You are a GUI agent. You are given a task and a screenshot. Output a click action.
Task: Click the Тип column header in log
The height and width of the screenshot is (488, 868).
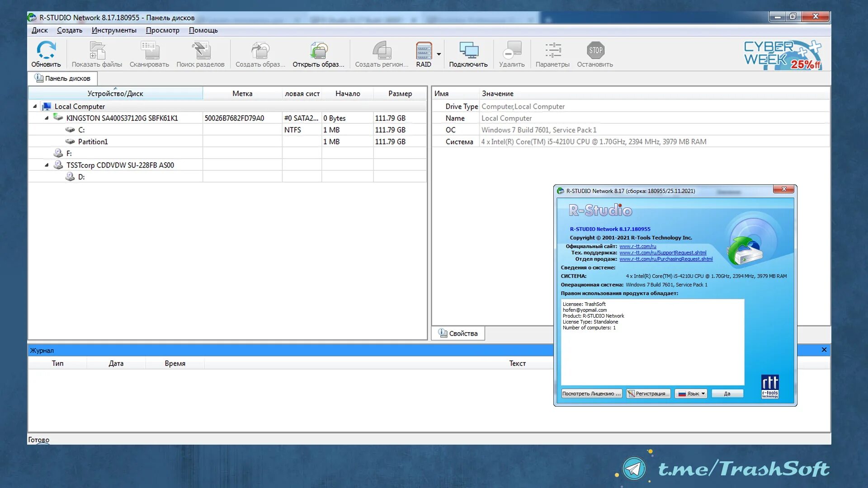57,363
